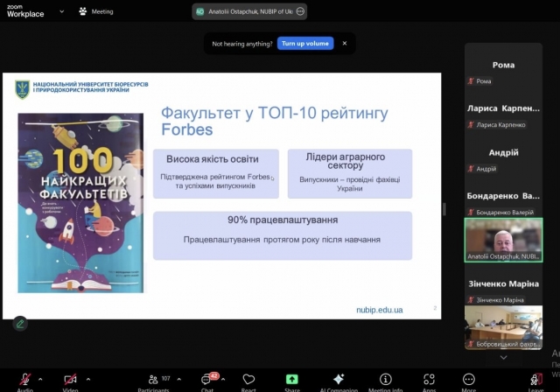Click muted mic icon next to Лариса Карпенко

[471, 125]
